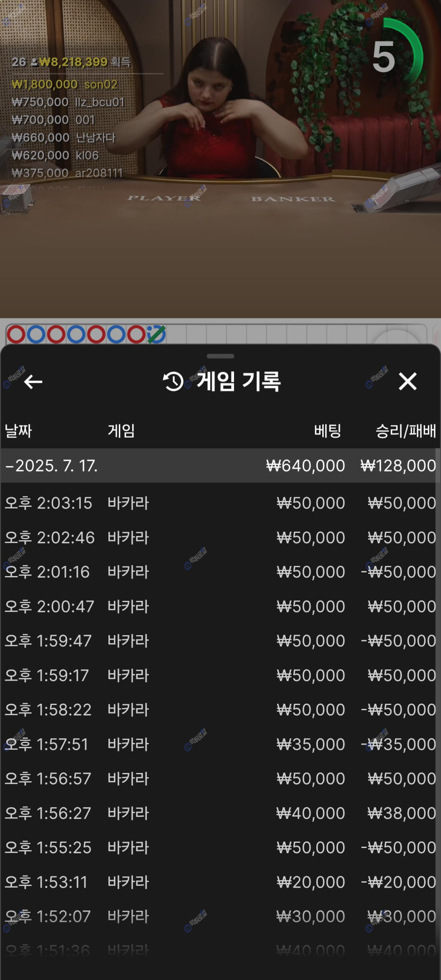Open the 오후 2:03:15 바카라 record
This screenshot has width=441, height=980.
(x=220, y=503)
